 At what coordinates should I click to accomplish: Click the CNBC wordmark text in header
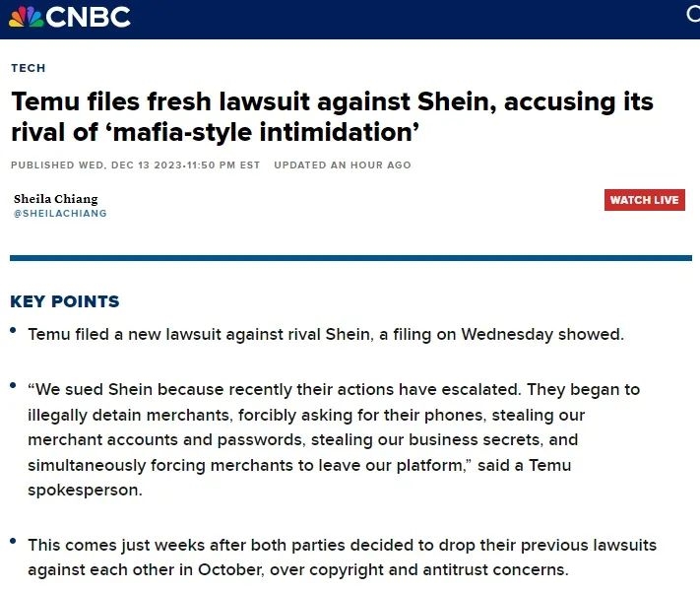point(88,17)
